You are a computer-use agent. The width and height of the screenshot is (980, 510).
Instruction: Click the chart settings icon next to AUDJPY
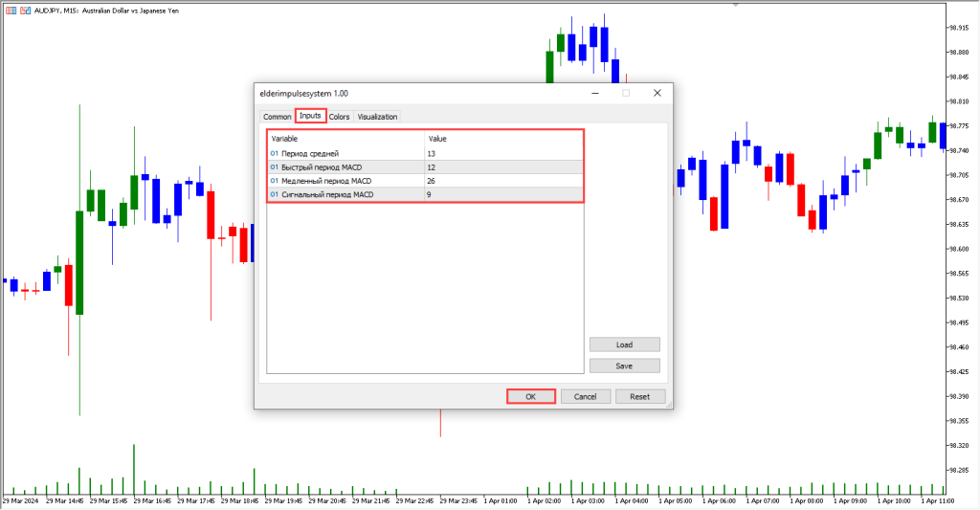point(26,11)
